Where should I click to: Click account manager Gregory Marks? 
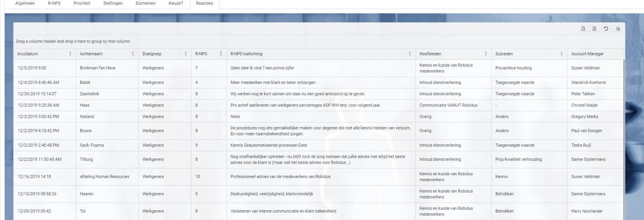(584, 116)
